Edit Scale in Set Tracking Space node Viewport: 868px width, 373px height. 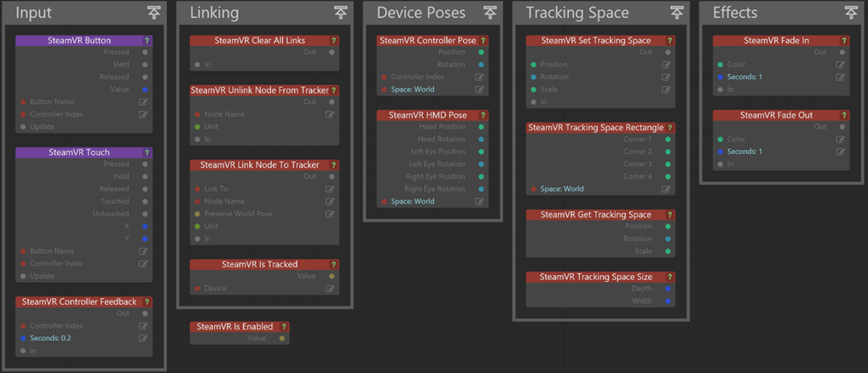[666, 89]
